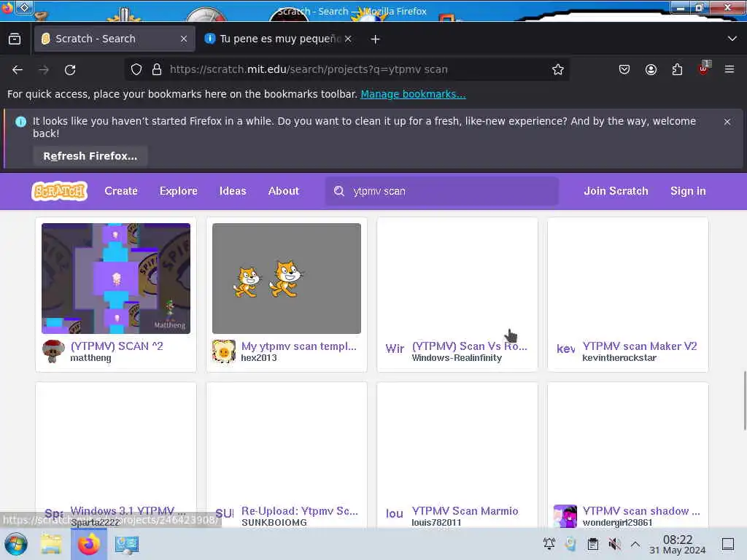Open Windows-Realinfinity user profile link
The height and width of the screenshot is (560, 747).
[x=457, y=357]
